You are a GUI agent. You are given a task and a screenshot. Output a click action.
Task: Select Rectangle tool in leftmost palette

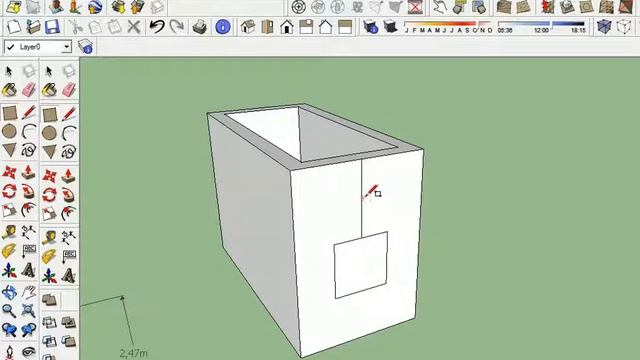9,113
